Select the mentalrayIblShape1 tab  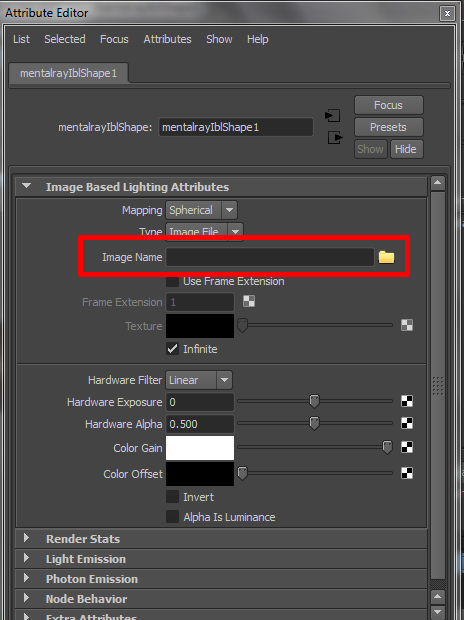click(x=68, y=73)
